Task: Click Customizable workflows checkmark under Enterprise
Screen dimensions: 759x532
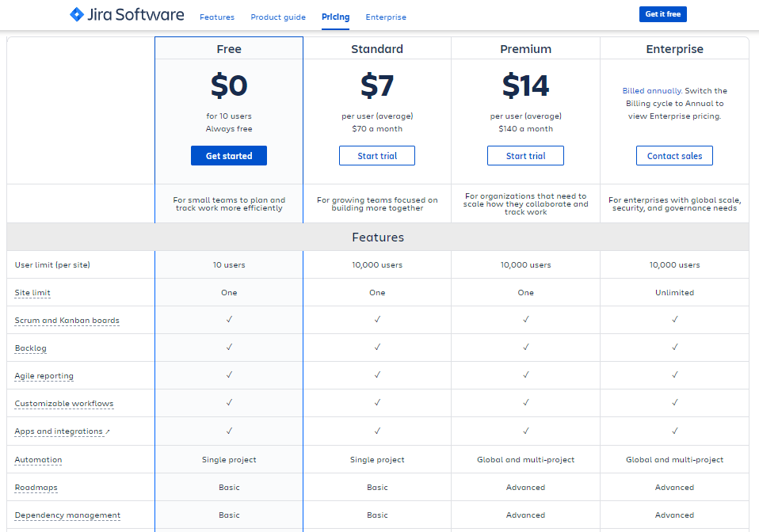Action: [675, 402]
